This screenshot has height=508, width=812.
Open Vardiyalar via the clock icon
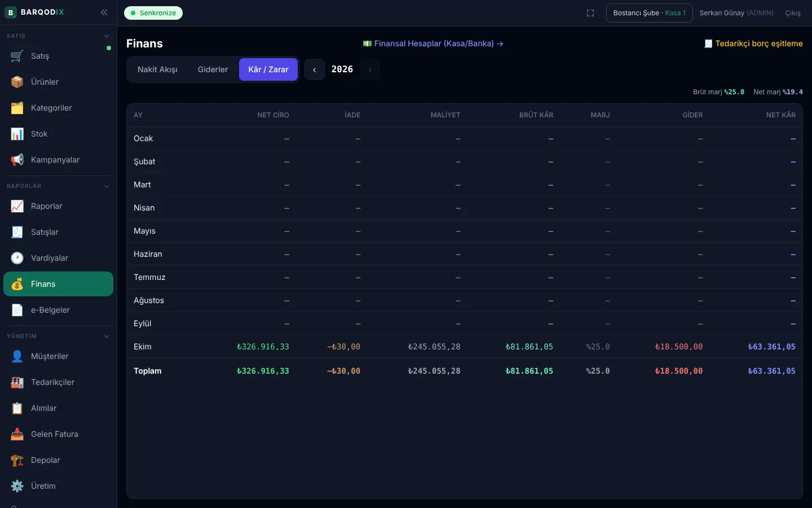[17, 258]
